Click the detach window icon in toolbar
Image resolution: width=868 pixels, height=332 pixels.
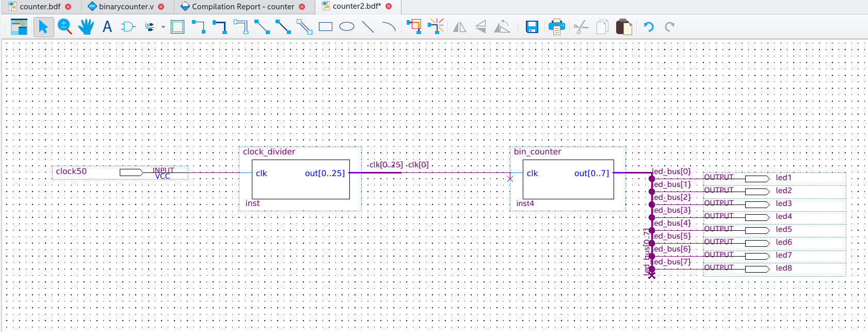(x=19, y=26)
